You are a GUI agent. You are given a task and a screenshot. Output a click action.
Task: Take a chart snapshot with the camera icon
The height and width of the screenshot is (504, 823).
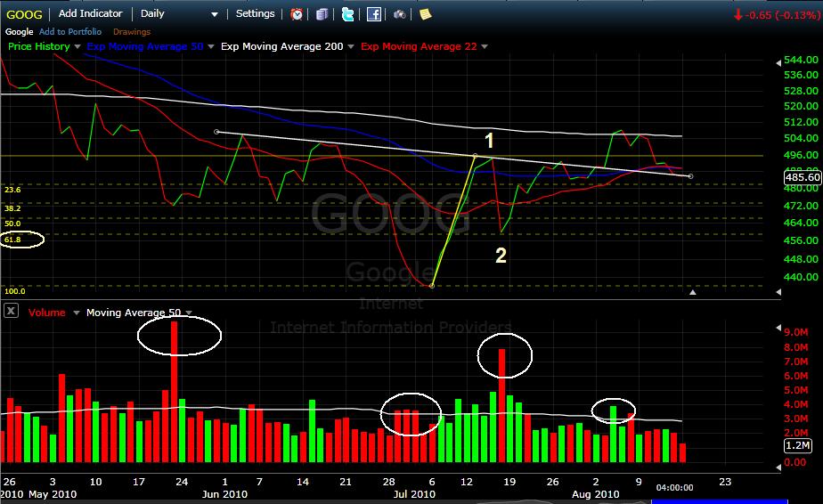tap(399, 14)
